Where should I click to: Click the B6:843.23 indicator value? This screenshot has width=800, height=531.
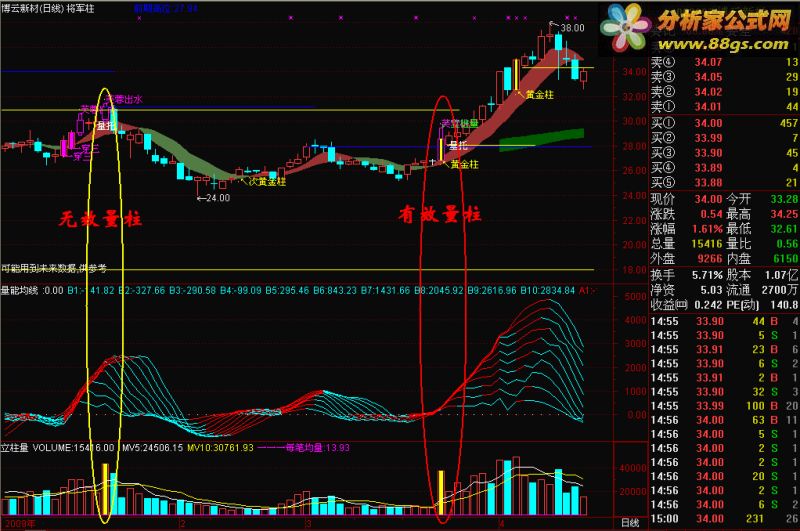point(335,291)
